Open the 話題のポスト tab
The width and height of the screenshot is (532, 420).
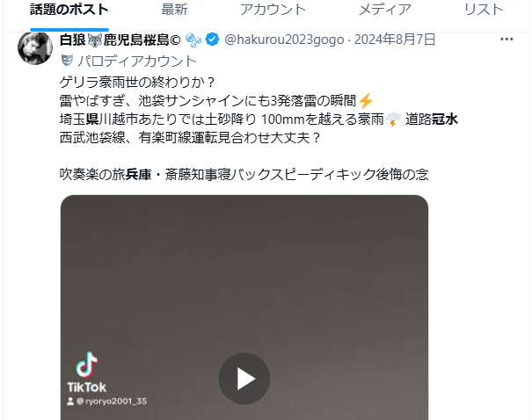coord(69,10)
